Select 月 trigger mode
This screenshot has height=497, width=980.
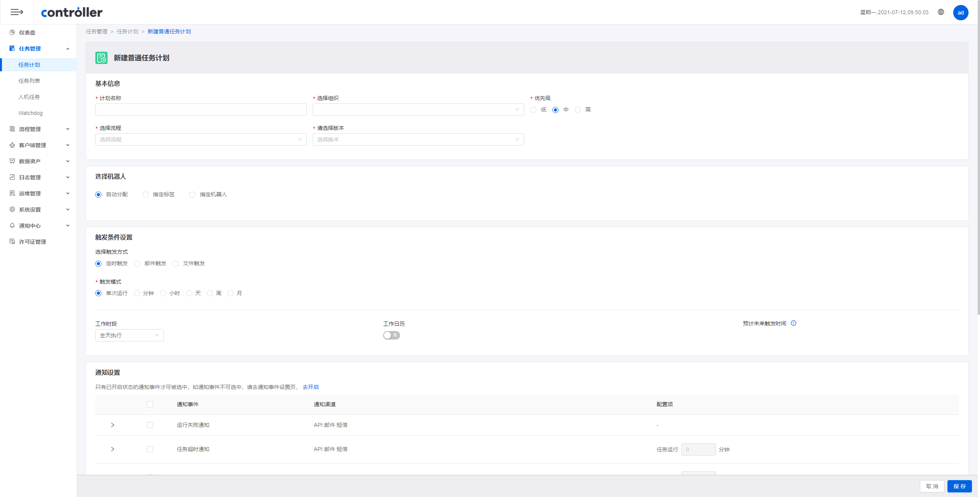pyautogui.click(x=230, y=294)
